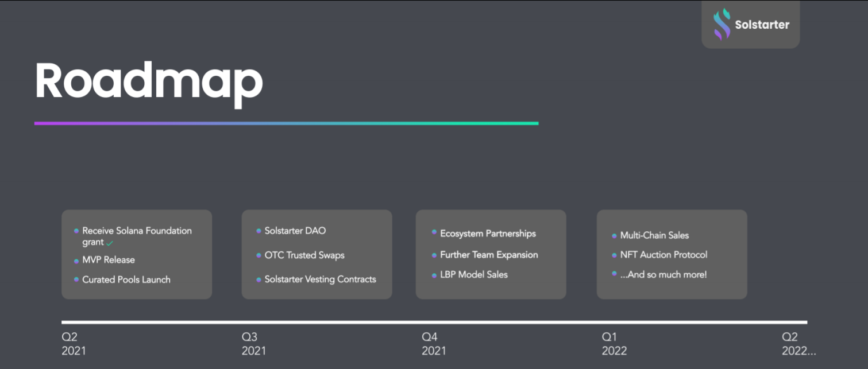Click the bullet beside Solstarter DAO
Image resolution: width=868 pixels, height=369 pixels.
coord(259,231)
